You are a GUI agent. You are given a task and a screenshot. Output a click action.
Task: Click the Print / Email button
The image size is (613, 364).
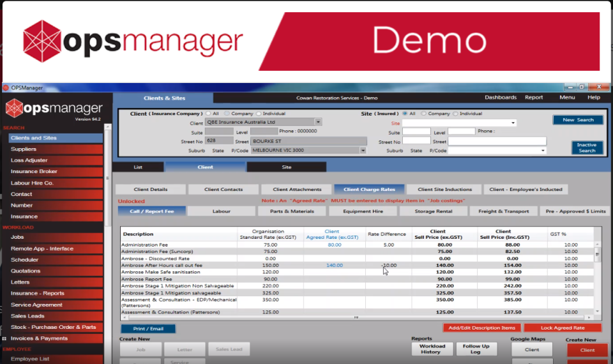(148, 328)
